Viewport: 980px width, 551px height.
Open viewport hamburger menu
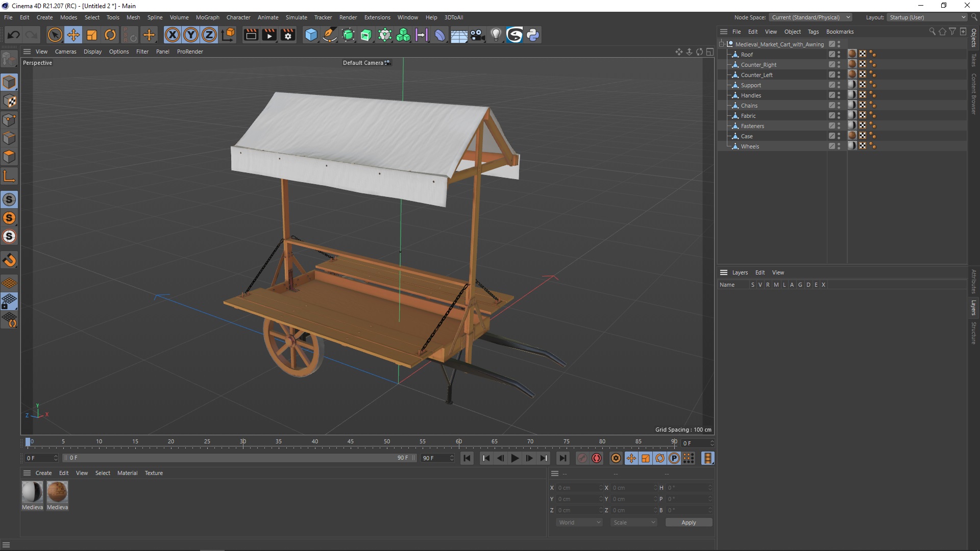click(27, 52)
